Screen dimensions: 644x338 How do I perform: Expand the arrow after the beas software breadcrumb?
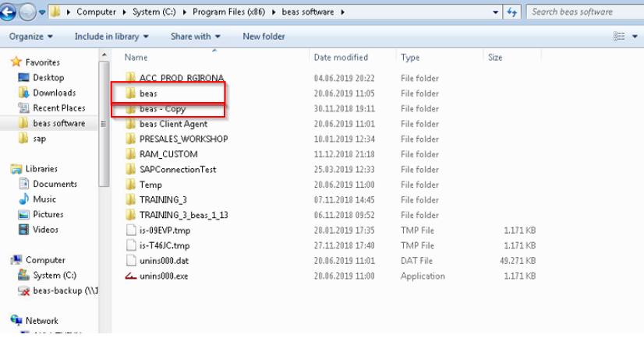(342, 12)
